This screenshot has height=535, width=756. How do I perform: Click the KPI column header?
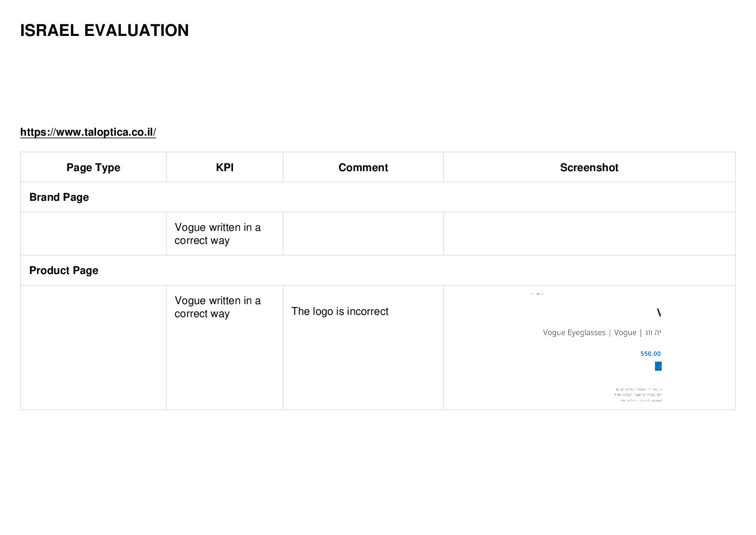tap(224, 167)
